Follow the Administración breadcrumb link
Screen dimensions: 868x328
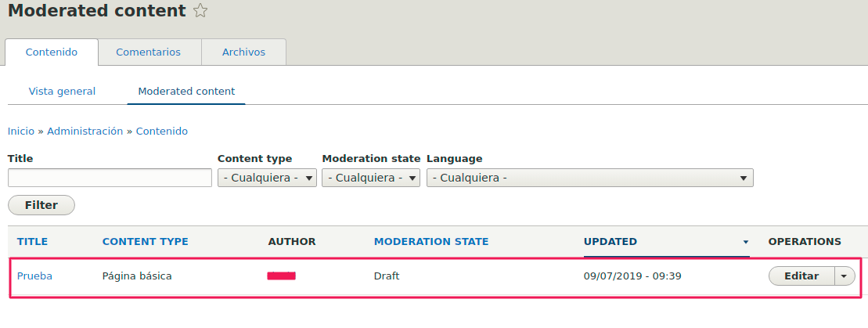85,132
